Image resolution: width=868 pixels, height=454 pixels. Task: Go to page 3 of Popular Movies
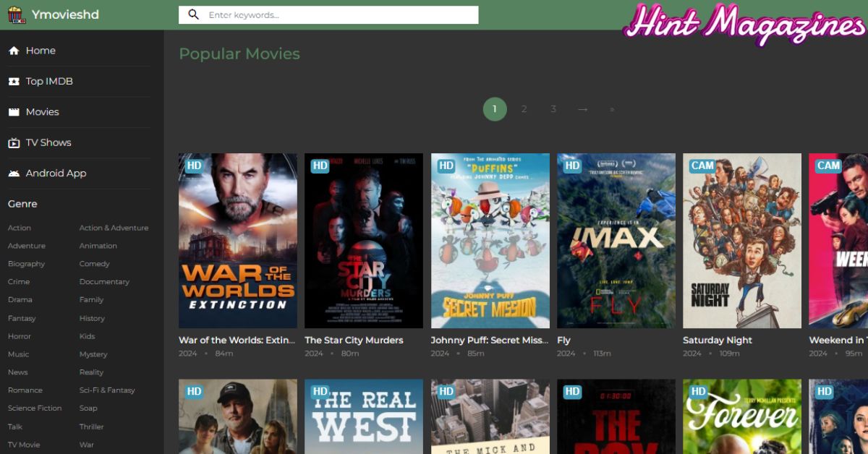[553, 109]
